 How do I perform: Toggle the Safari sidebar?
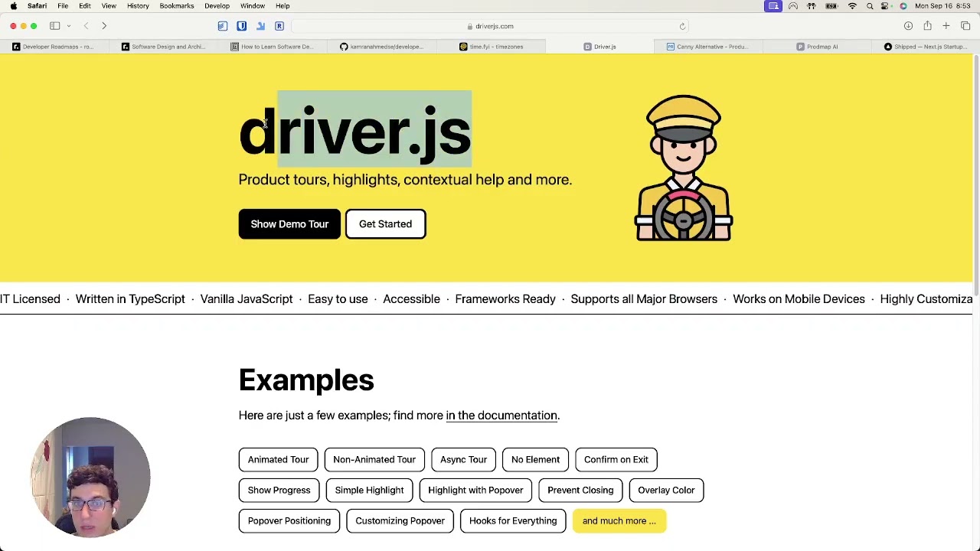[x=55, y=26]
